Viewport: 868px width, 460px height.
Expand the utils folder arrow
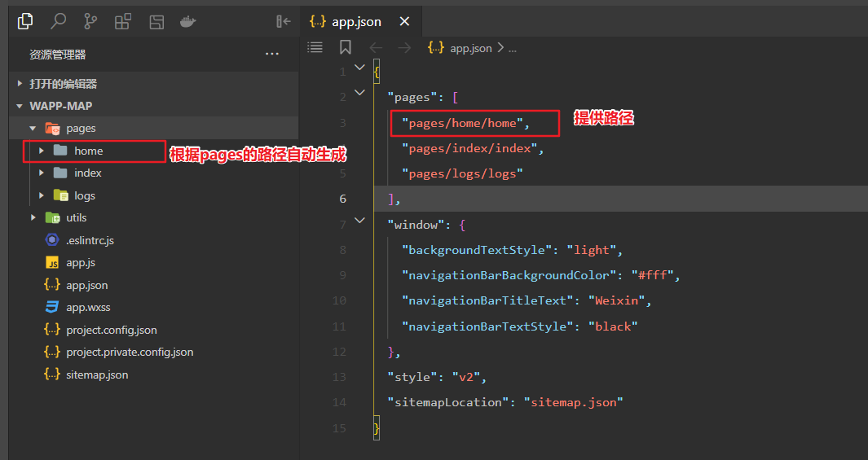click(x=33, y=218)
